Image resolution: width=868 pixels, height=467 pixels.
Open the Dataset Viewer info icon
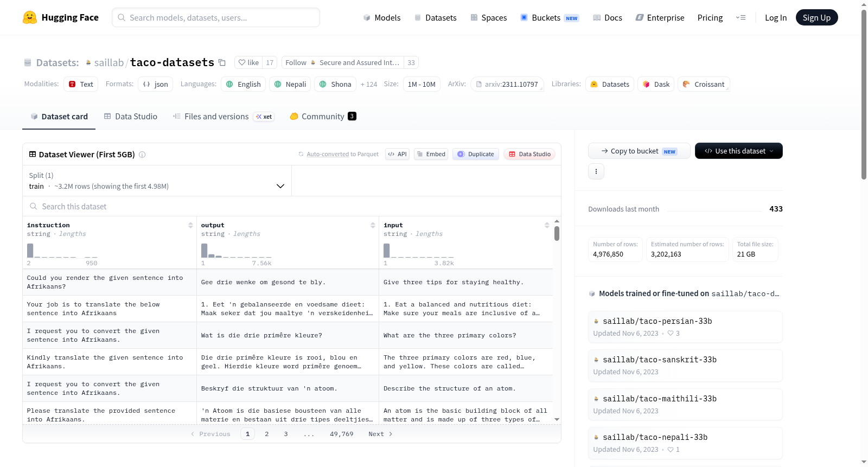click(142, 155)
